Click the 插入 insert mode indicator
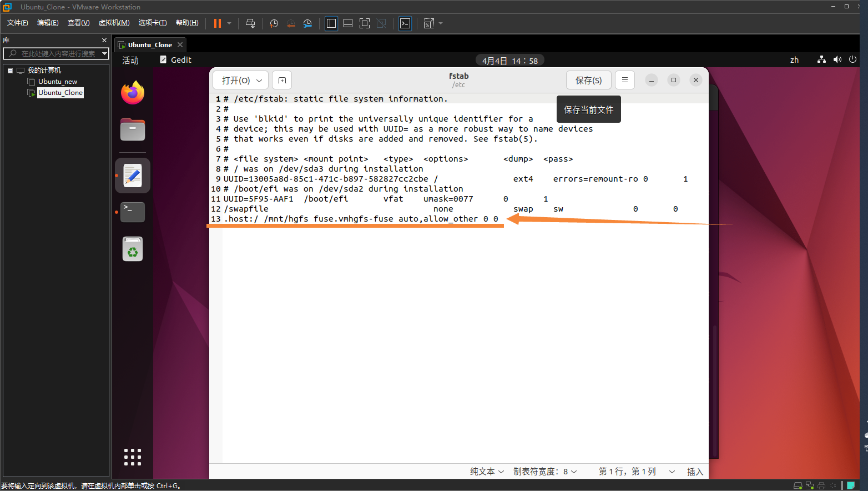 695,472
